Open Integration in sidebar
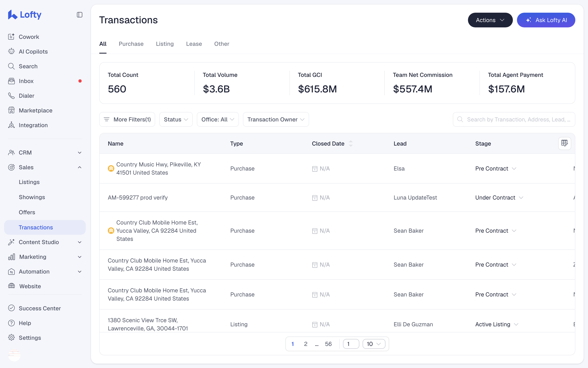Viewport: 588px width, 368px height. 33,125
